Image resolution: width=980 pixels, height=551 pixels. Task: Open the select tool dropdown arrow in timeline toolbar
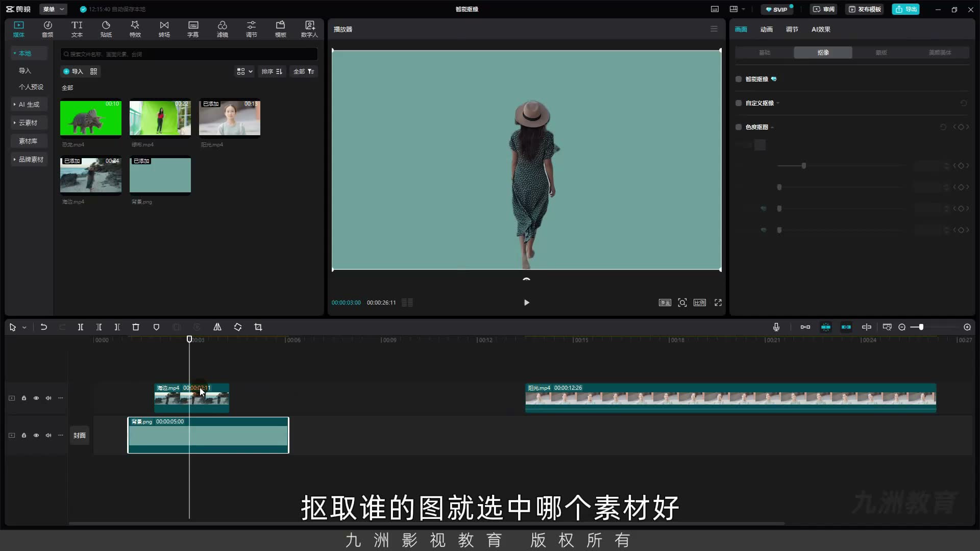tap(24, 328)
